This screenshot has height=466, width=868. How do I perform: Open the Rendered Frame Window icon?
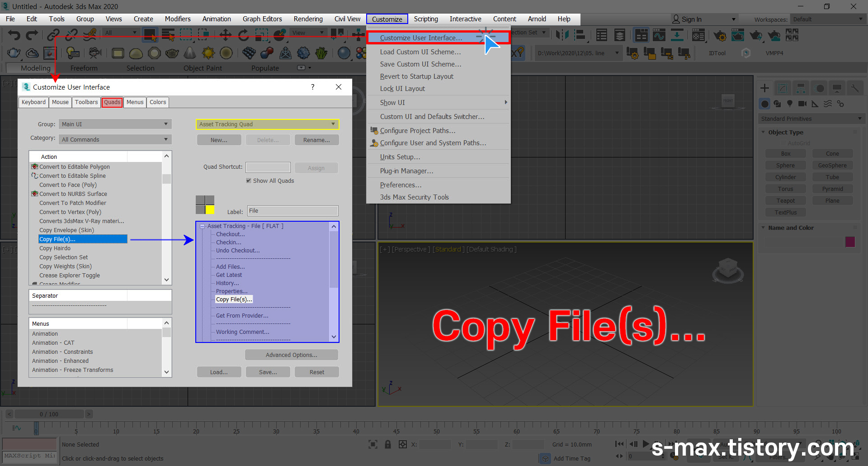[738, 35]
